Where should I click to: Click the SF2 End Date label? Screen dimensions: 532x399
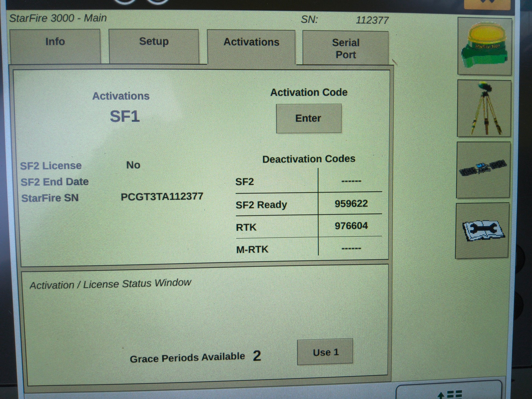tap(55, 182)
